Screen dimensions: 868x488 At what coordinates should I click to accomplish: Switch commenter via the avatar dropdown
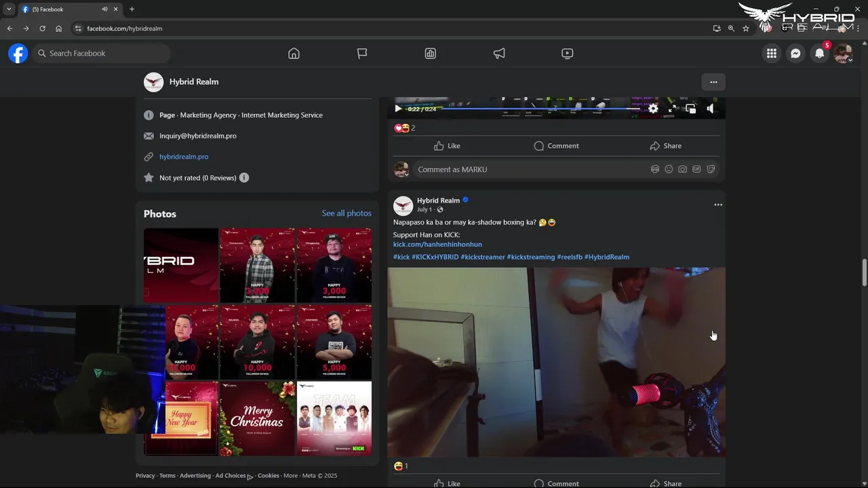[x=401, y=169]
